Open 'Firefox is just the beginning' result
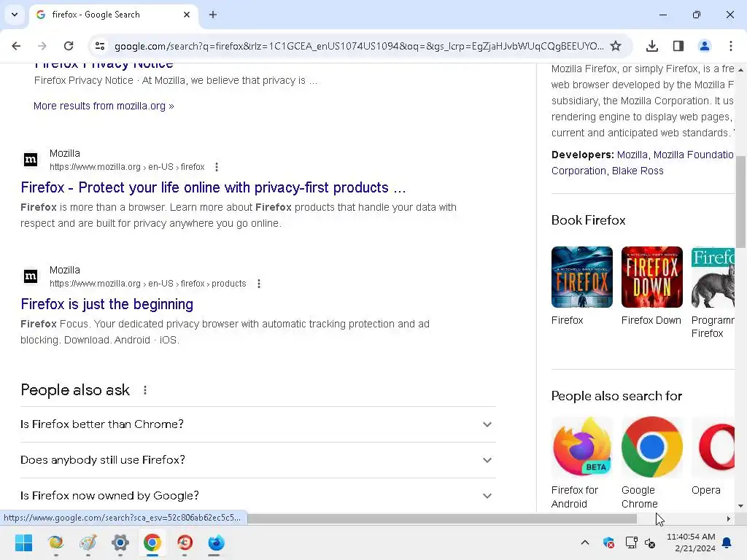This screenshot has width=747, height=560. coord(107,304)
